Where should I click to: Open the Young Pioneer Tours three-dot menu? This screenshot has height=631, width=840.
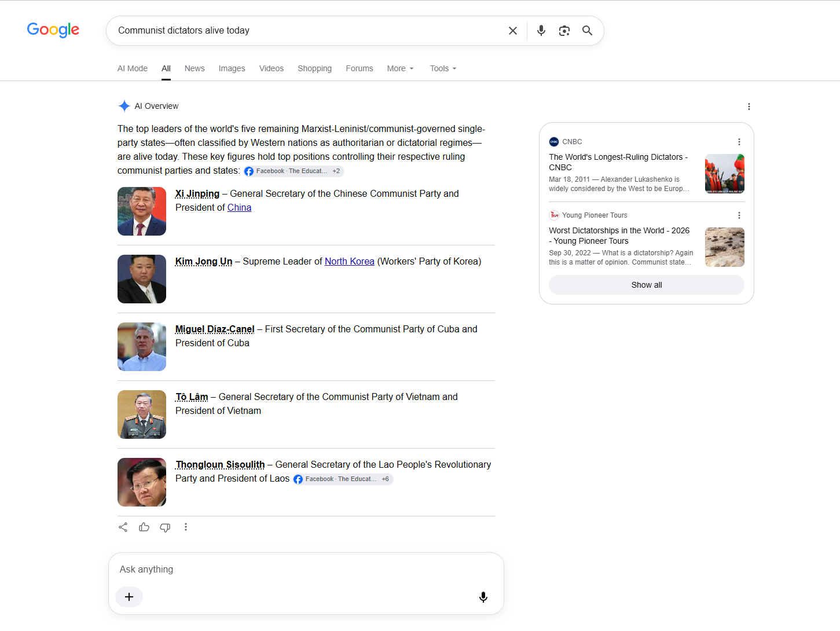(x=739, y=215)
